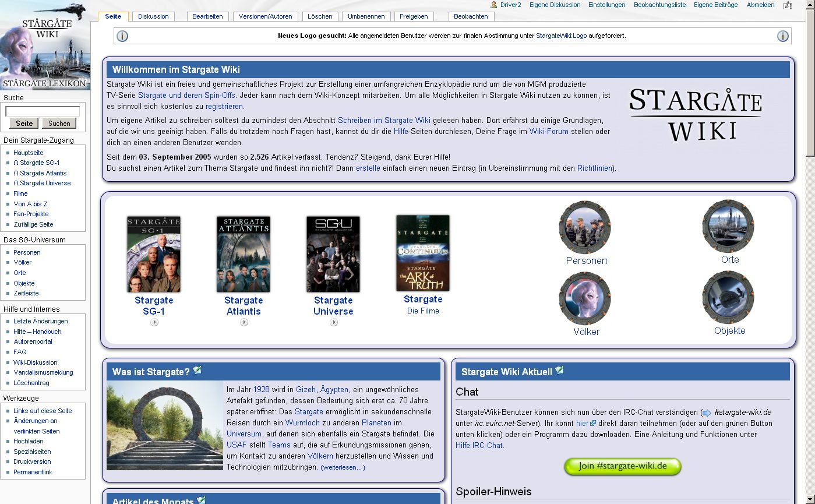This screenshot has width=815, height=504.
Task: Click the edit icon beside 'Stargate Wiki Aktuell'
Action: (x=559, y=371)
